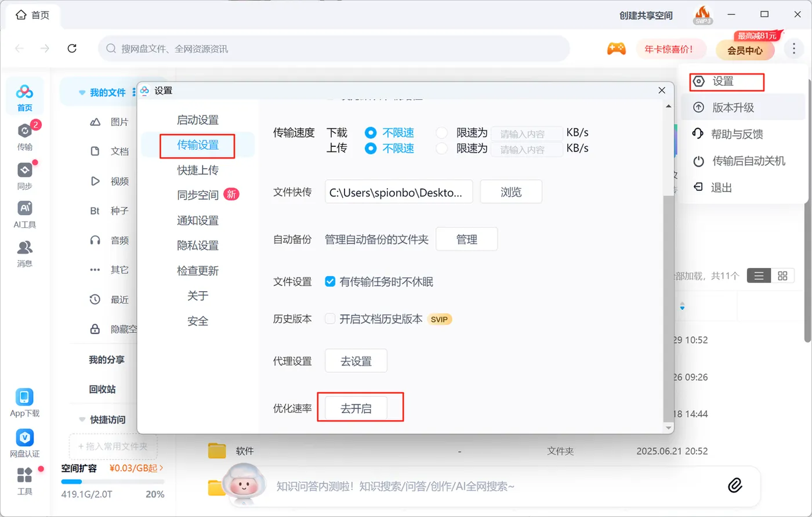Uncheck 有传输任务时不休眠 checkbox

point(330,282)
